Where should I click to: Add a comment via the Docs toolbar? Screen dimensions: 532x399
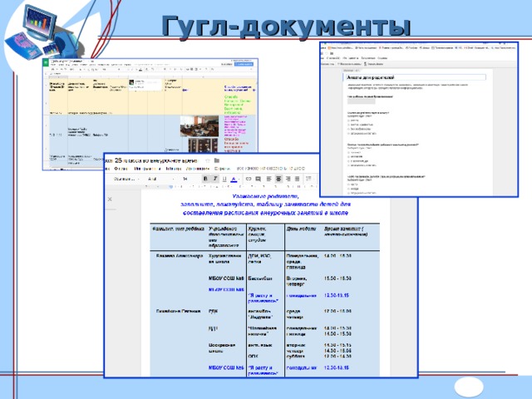tap(259, 179)
